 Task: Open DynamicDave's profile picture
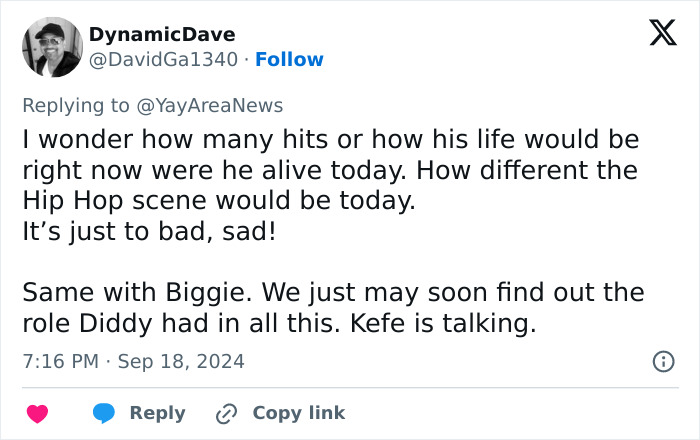(x=51, y=47)
